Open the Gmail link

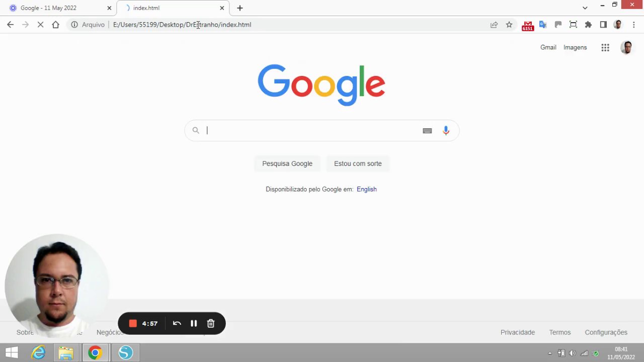pyautogui.click(x=548, y=47)
